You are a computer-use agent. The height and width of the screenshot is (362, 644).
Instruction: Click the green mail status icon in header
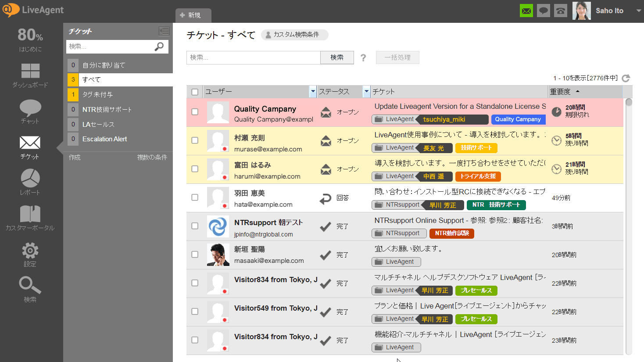526,11
